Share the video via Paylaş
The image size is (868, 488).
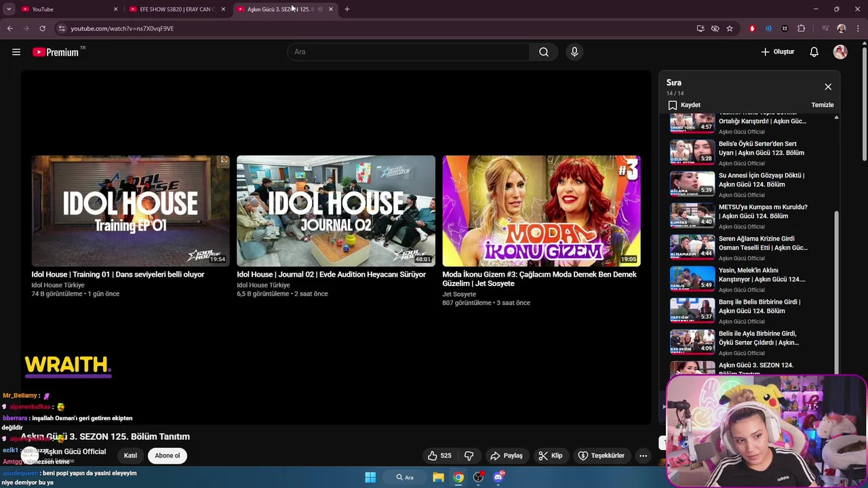click(507, 455)
